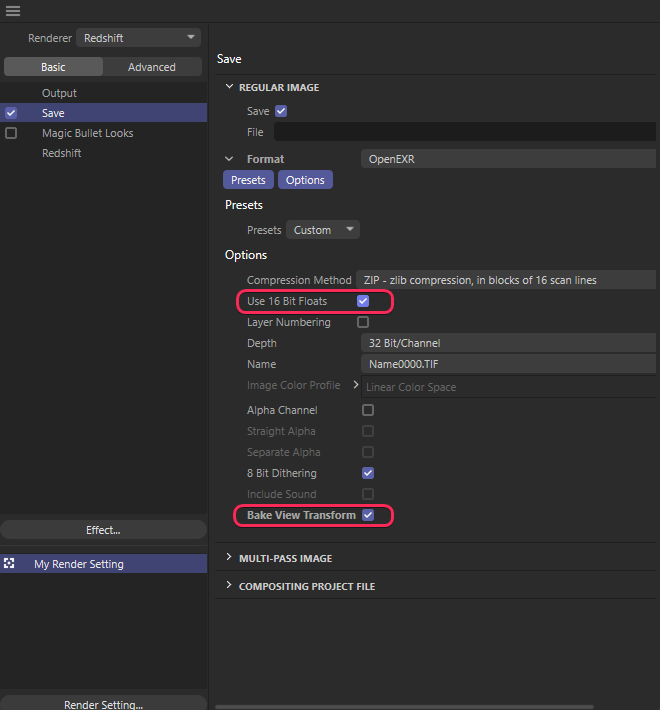Image resolution: width=660 pixels, height=710 pixels.
Task: Switch to the Advanced tab
Action: pos(152,67)
